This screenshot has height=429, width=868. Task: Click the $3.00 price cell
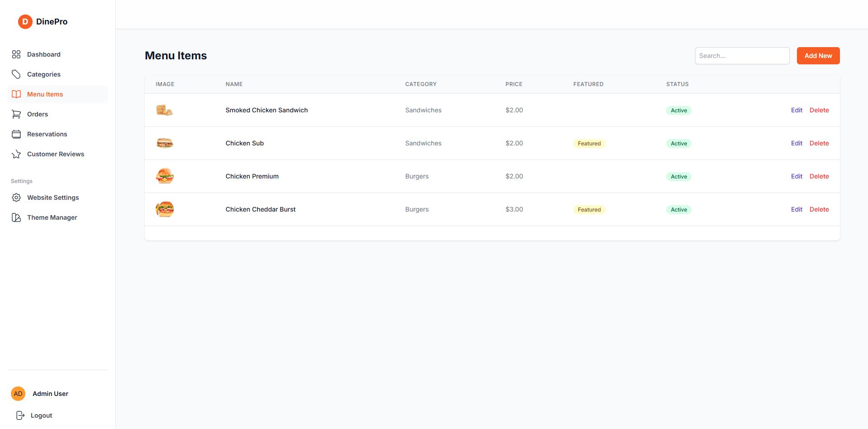click(514, 209)
